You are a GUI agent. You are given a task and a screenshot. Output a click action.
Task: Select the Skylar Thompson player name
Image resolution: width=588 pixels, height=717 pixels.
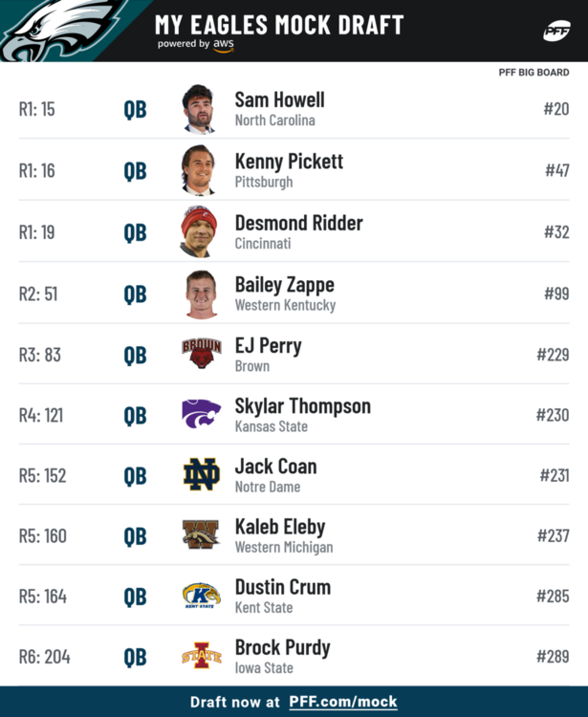tap(303, 406)
